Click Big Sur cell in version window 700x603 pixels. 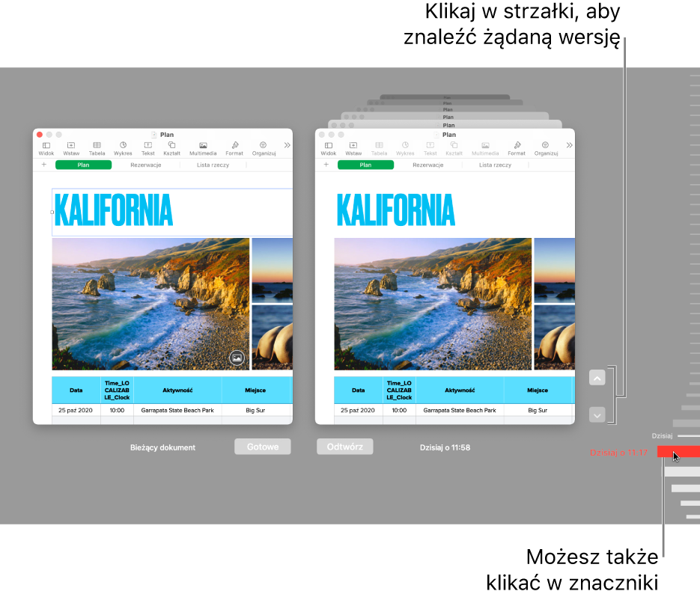538,410
